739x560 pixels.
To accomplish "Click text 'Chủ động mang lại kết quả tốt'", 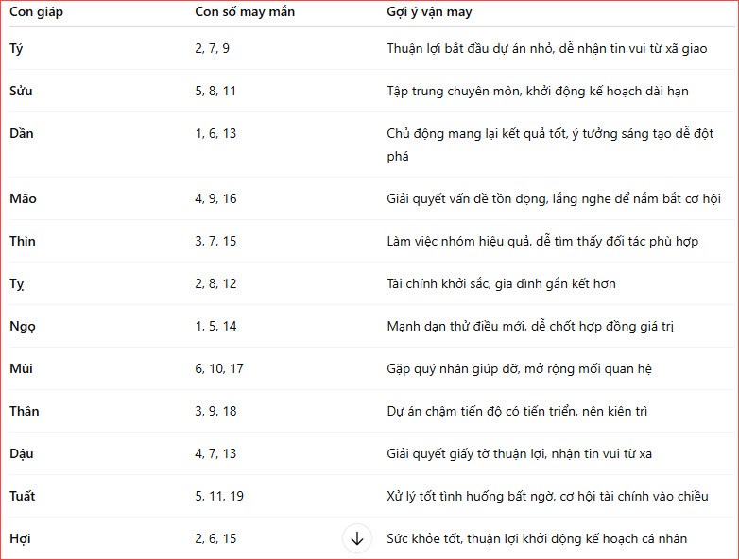I will tap(477, 134).
